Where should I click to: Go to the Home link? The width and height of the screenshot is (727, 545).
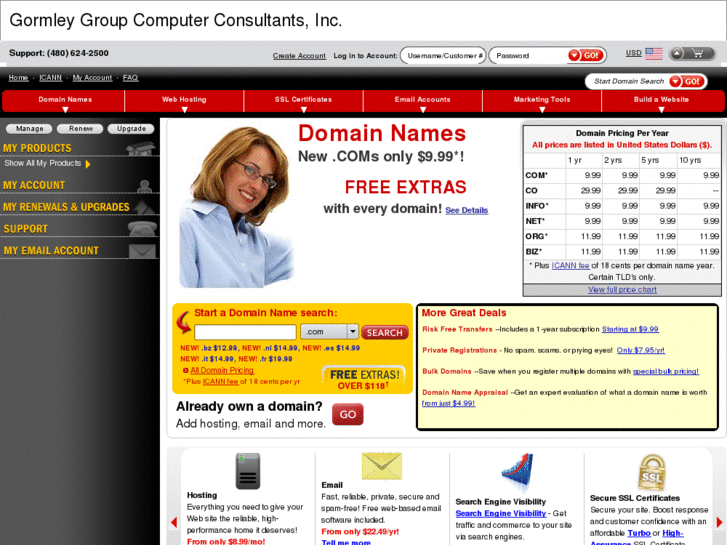[19, 78]
